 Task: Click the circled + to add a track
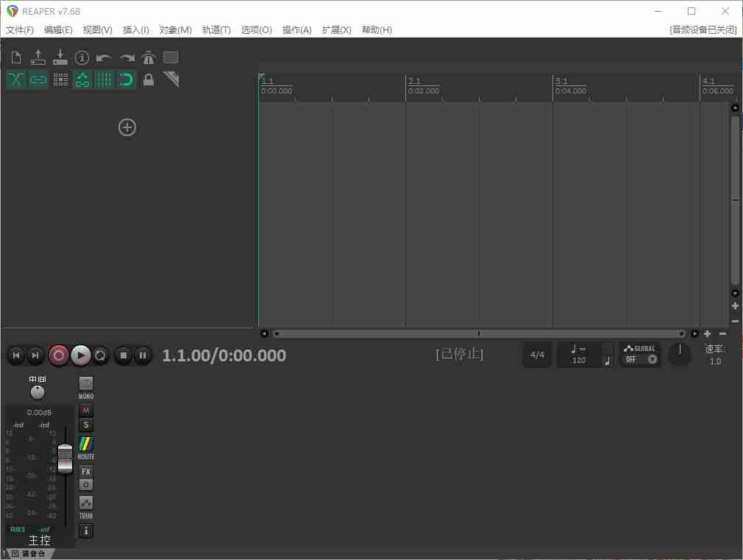127,127
